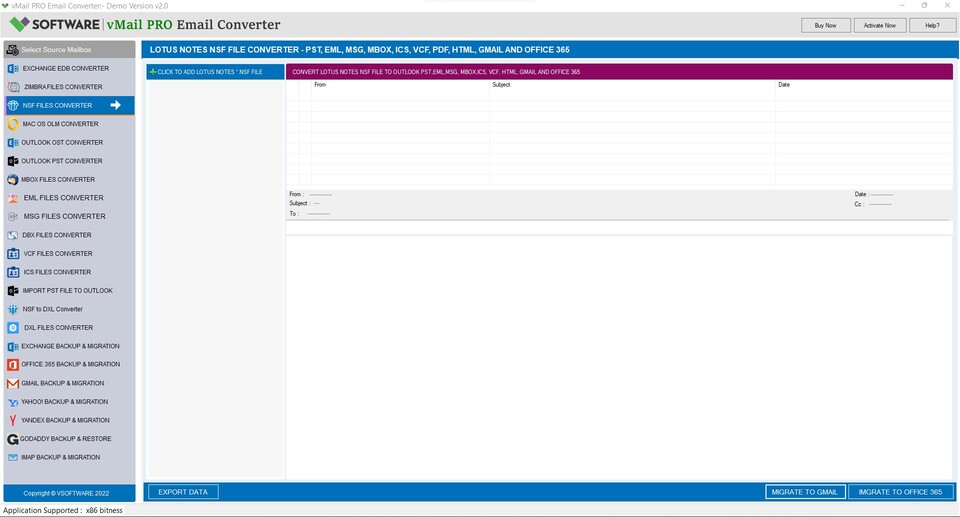The image size is (960, 517).
Task: Click the Zimbra Files Converter icon
Action: [x=13, y=87]
